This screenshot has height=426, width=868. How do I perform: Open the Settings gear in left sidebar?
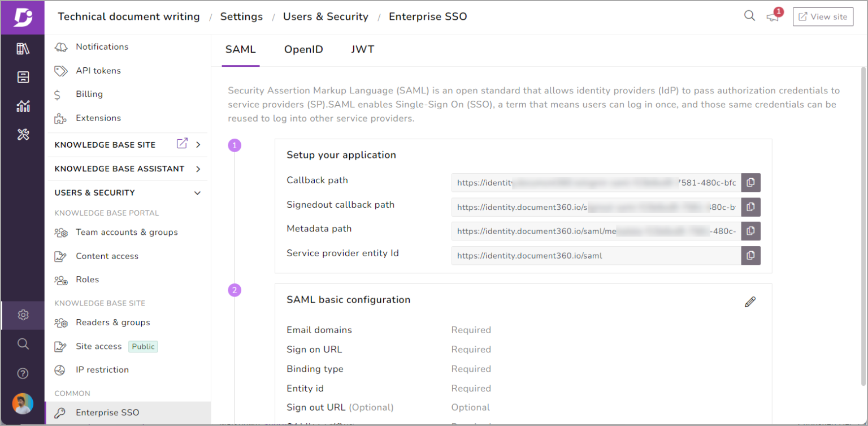23,315
